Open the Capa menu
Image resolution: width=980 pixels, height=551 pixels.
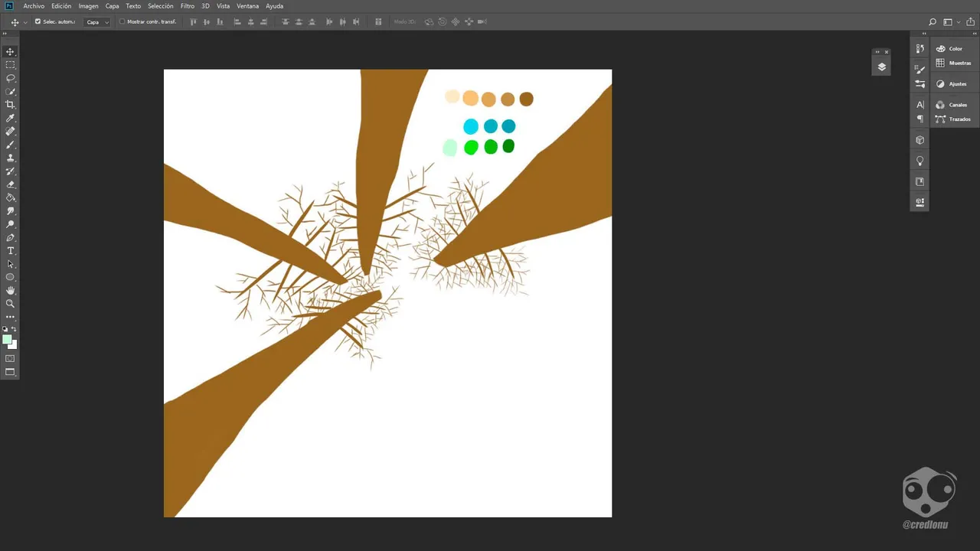pos(112,6)
